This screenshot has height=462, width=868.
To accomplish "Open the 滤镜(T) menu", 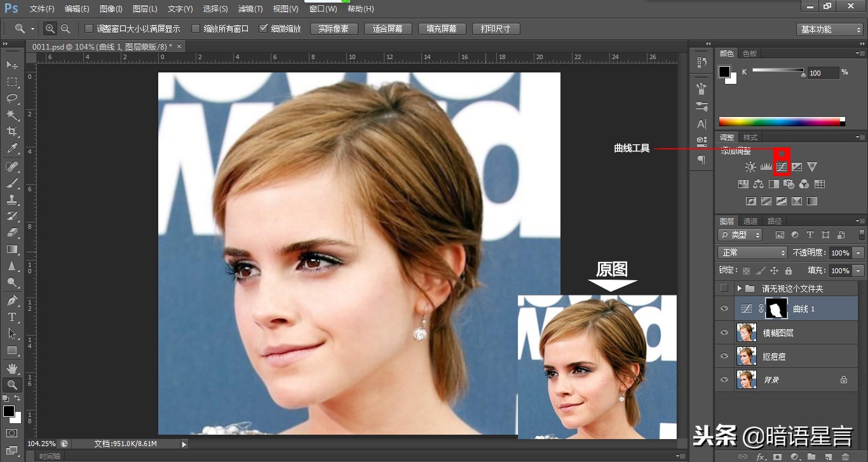I will [250, 9].
